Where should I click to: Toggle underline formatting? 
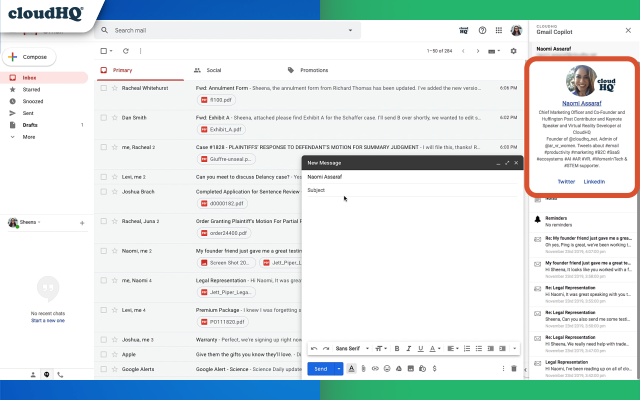(420, 349)
